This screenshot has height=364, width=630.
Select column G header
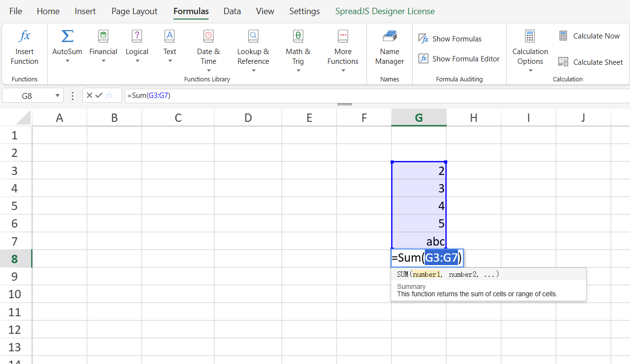[419, 117]
